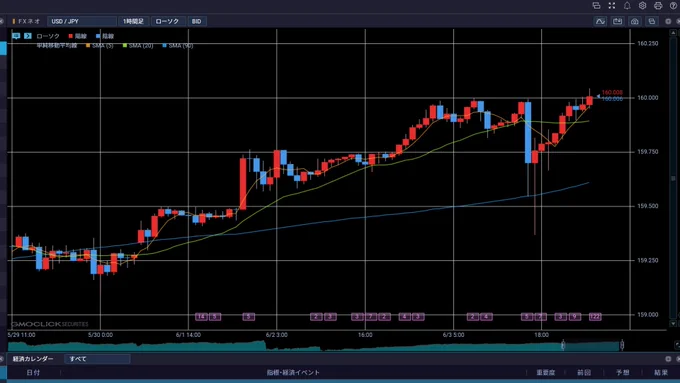Click the chart vertical scrollbar down arrow
The width and height of the screenshot is (680, 383).
pyautogui.click(x=673, y=324)
